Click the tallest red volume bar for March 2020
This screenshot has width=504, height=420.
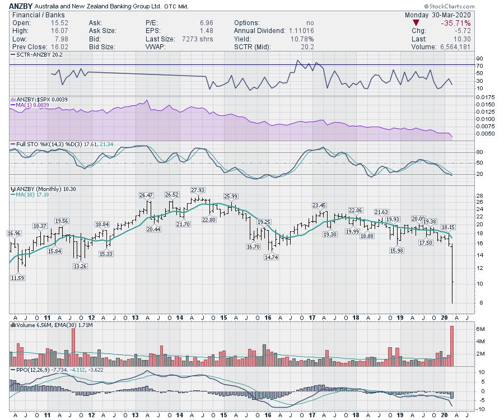452,346
